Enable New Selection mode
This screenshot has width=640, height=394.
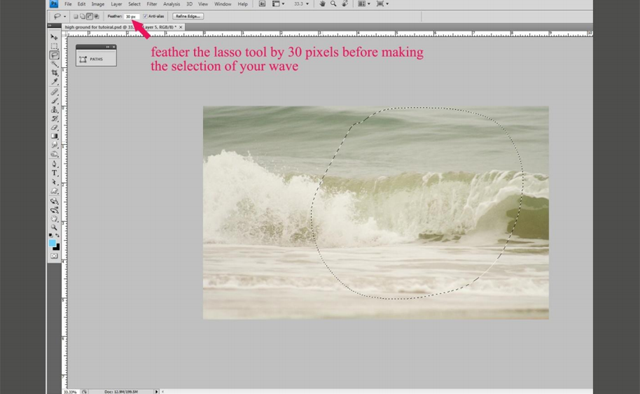(76, 16)
